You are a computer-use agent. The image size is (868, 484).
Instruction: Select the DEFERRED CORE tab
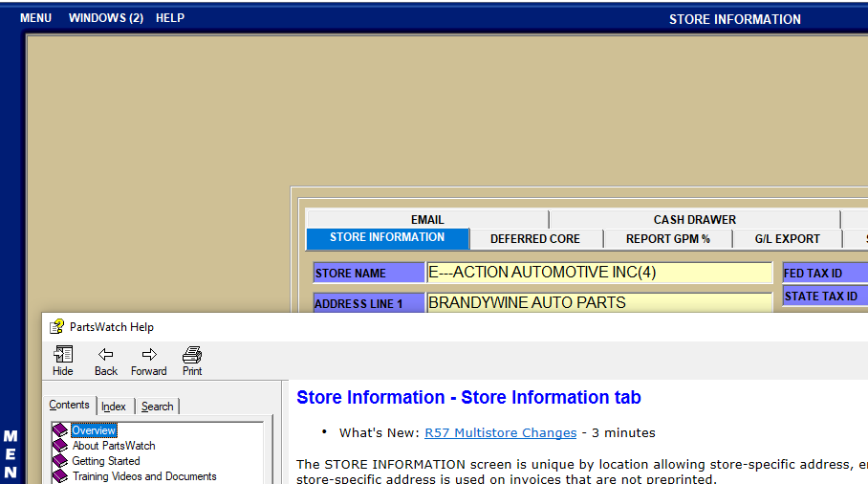pyautogui.click(x=534, y=239)
